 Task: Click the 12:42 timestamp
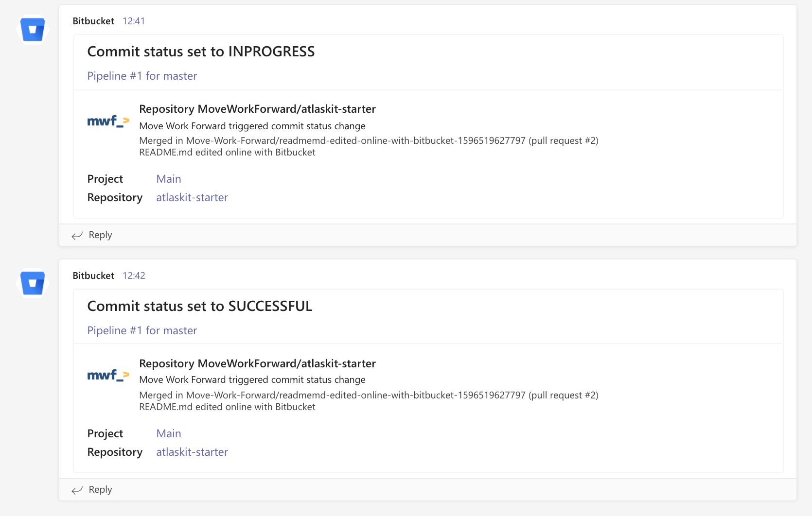(x=134, y=275)
